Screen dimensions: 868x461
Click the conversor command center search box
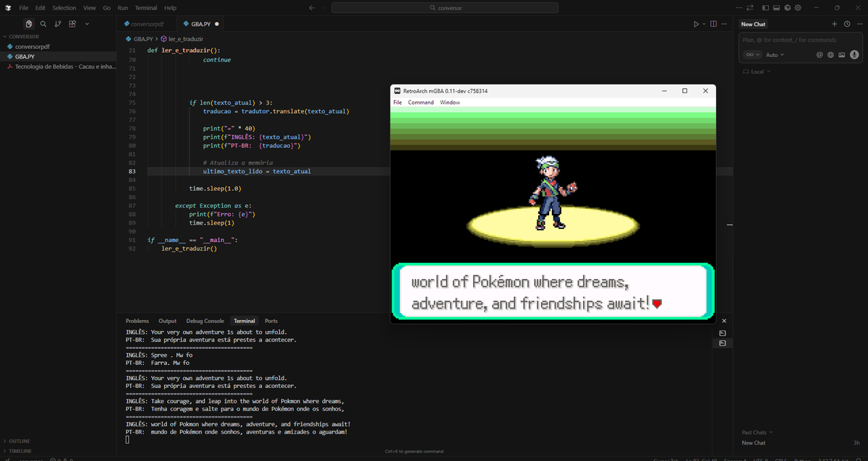click(445, 7)
